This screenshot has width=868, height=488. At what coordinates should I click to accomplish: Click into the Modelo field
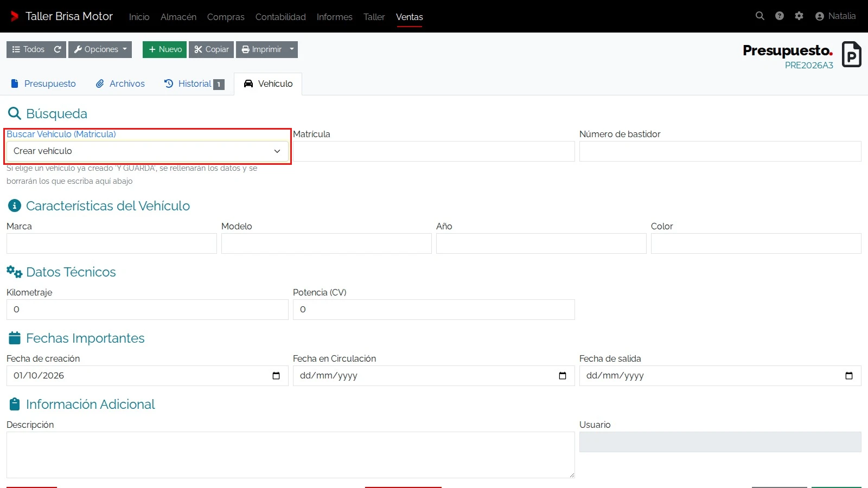click(x=327, y=243)
